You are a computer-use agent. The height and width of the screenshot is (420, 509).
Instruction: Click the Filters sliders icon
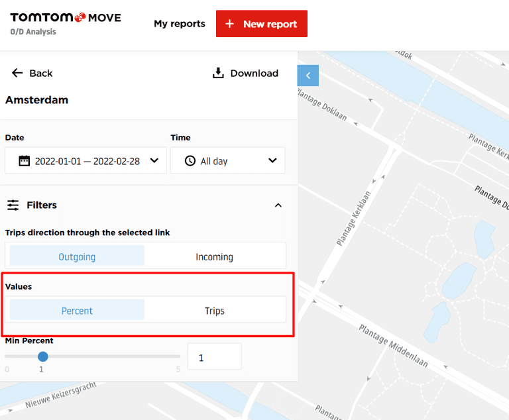(x=13, y=205)
